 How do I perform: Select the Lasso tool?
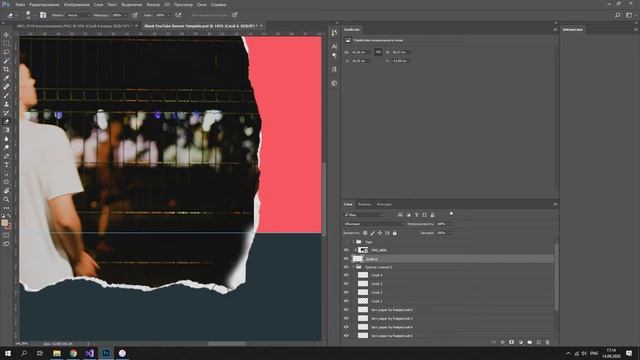(x=6, y=52)
